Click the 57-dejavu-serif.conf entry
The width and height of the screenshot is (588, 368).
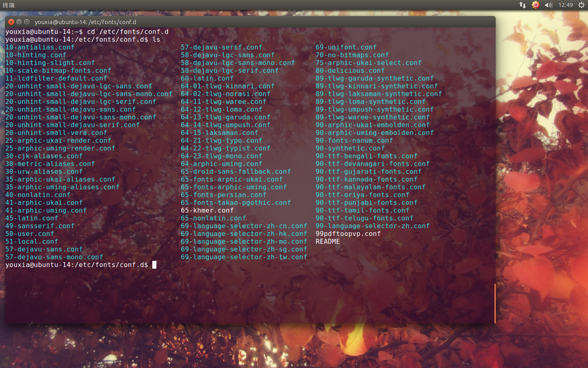pos(222,47)
